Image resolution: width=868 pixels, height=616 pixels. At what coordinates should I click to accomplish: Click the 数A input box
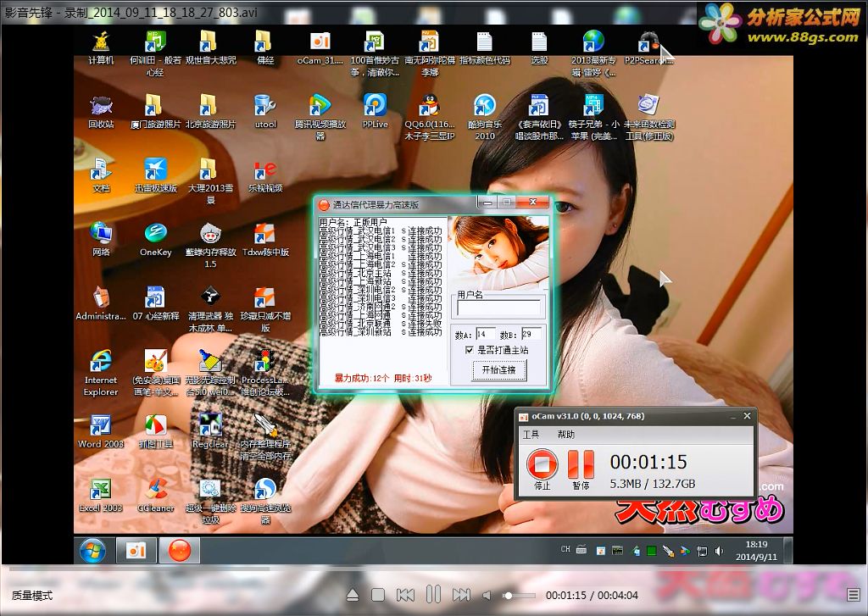pos(485,334)
